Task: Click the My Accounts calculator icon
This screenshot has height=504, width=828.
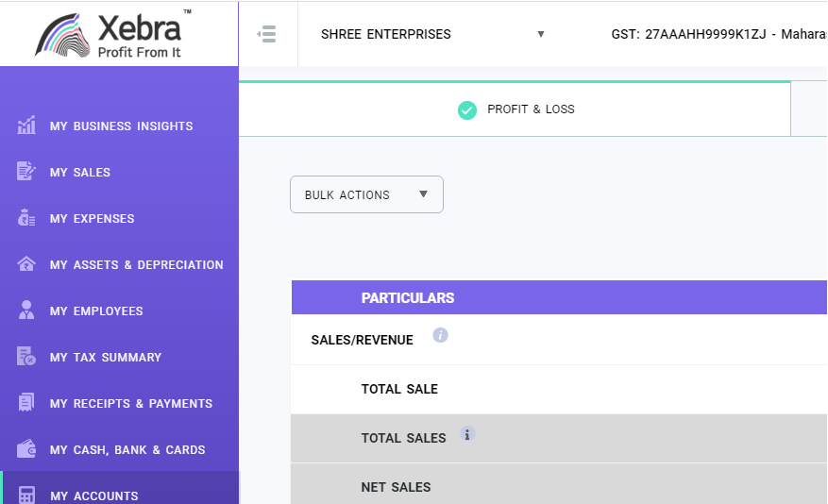Action: point(26,495)
